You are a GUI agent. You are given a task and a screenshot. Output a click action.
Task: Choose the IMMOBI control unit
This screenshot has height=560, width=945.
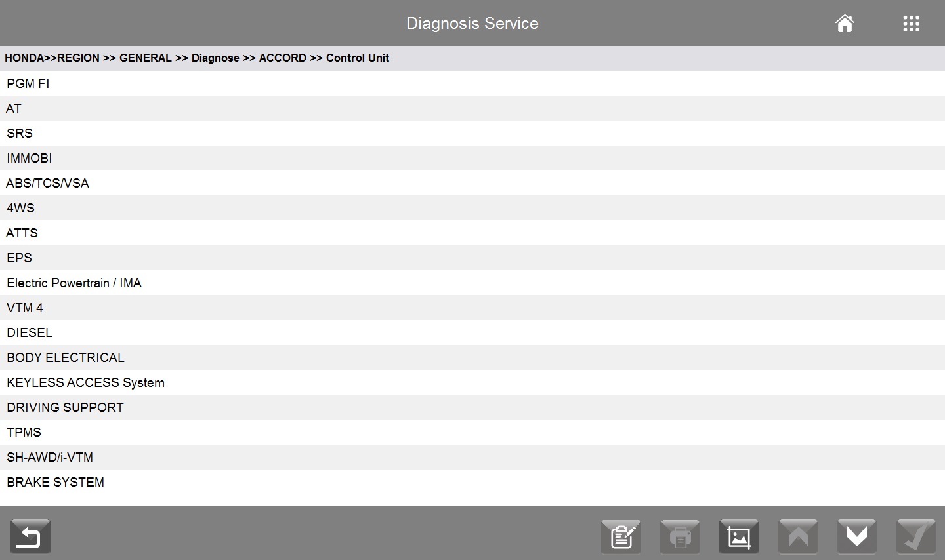(472, 158)
